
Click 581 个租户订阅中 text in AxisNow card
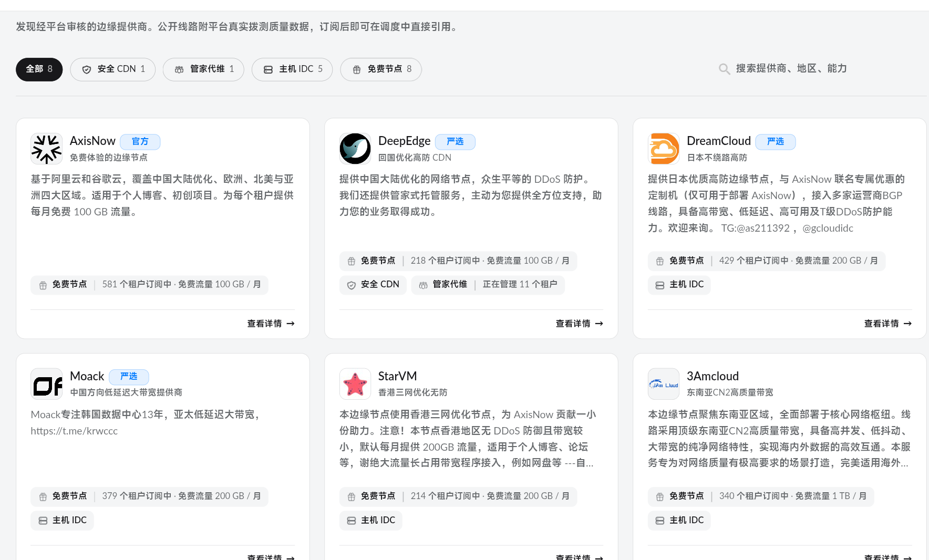137,284
